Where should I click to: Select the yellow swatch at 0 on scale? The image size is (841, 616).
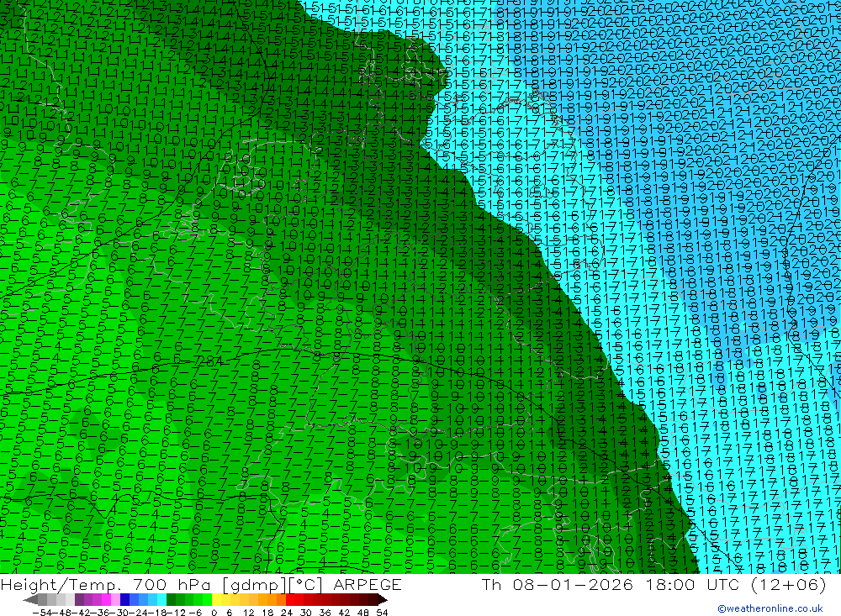pos(217,599)
